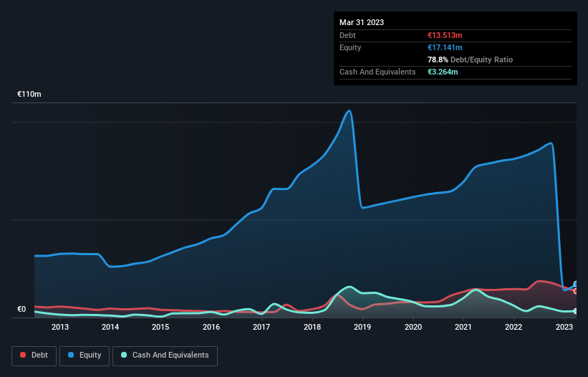Click the red Debt legend dot

click(23, 355)
